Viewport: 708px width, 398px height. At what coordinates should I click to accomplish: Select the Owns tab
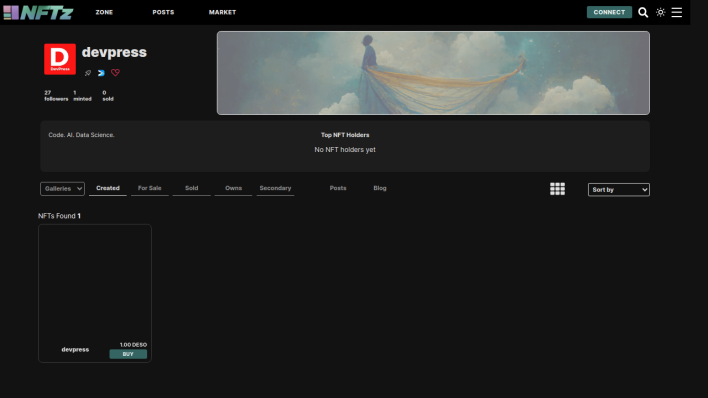pos(233,188)
